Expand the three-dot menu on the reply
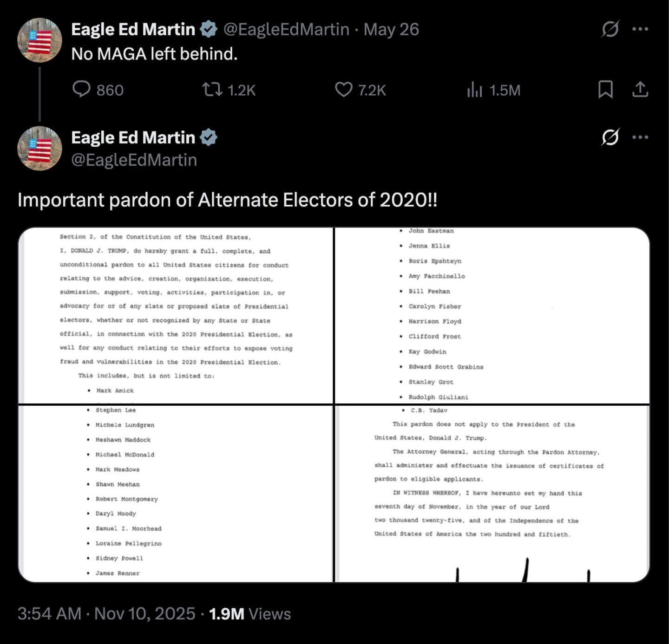The height and width of the screenshot is (644, 669). point(641,137)
